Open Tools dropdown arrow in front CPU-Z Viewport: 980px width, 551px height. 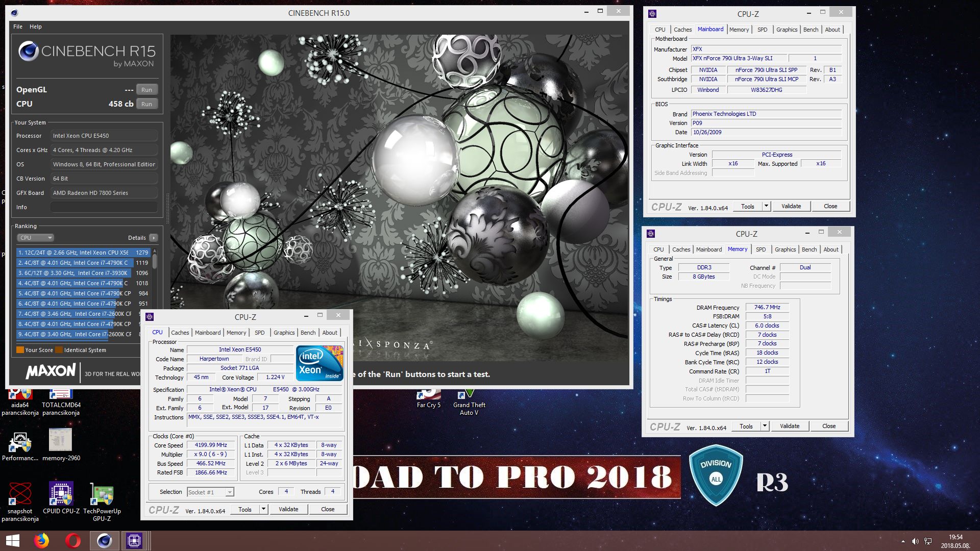tap(263, 509)
